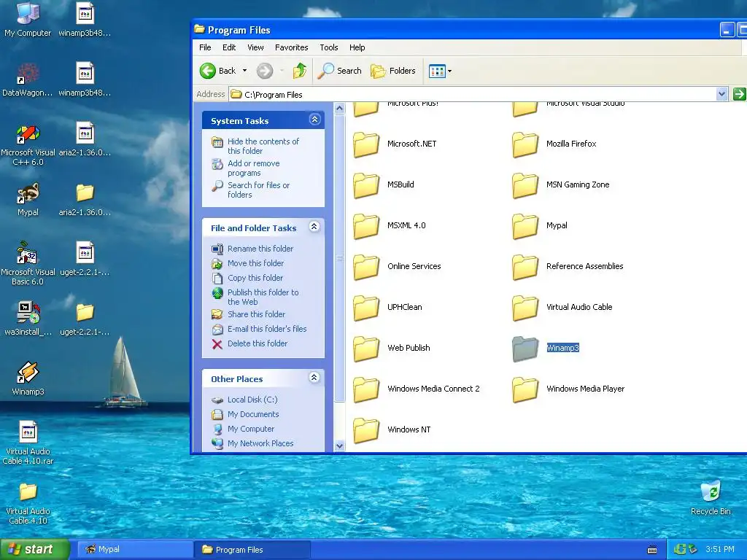Image resolution: width=747 pixels, height=560 pixels.
Task: Select the Microsoft.NET folder
Action: click(x=395, y=144)
